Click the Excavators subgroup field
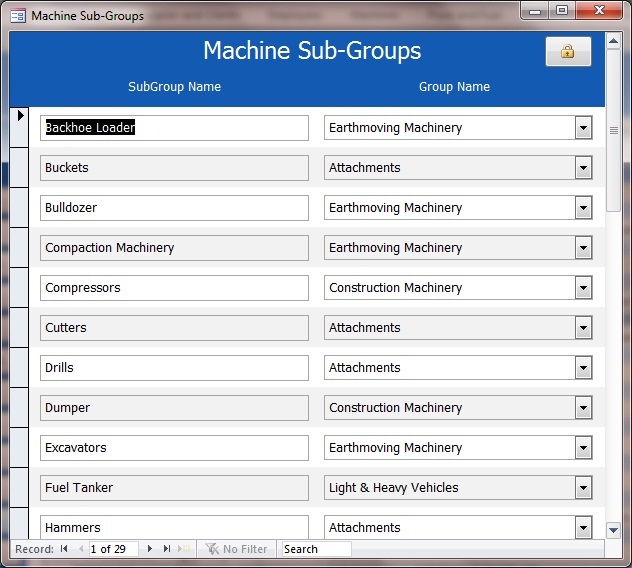Image resolution: width=632 pixels, height=568 pixels. (x=174, y=447)
